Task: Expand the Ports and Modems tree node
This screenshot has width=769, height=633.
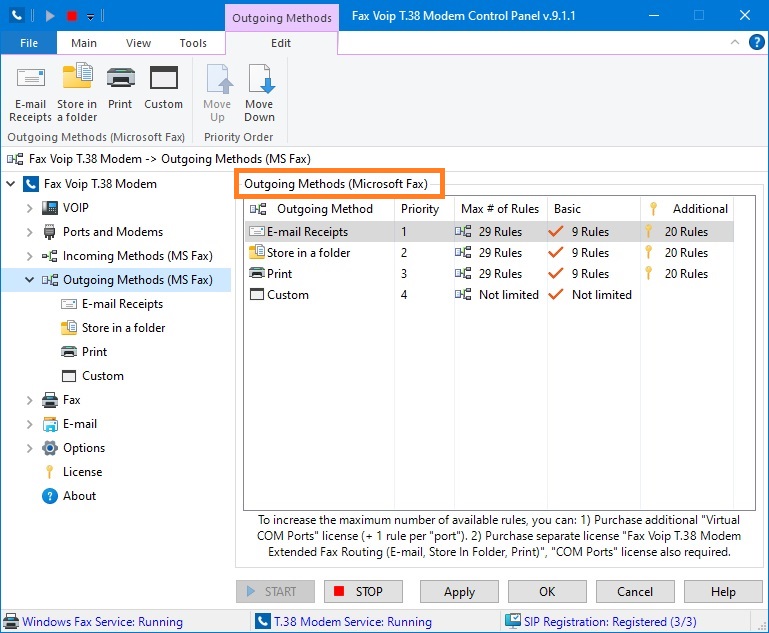Action: coord(29,232)
